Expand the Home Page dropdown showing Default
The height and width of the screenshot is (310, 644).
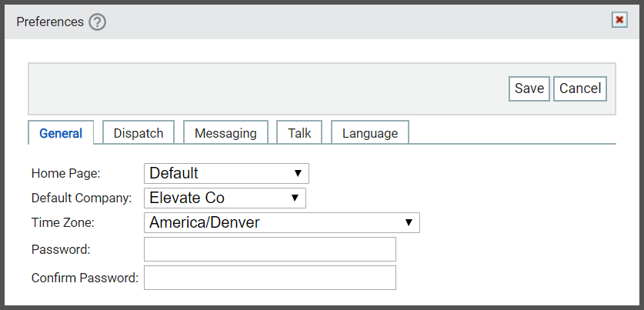pyautogui.click(x=226, y=173)
